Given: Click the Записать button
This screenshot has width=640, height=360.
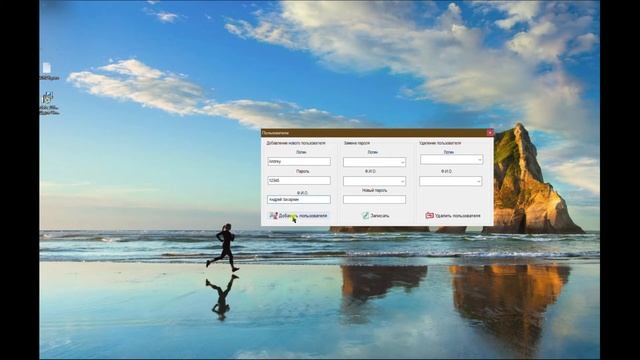Looking at the screenshot, I should 375,216.
